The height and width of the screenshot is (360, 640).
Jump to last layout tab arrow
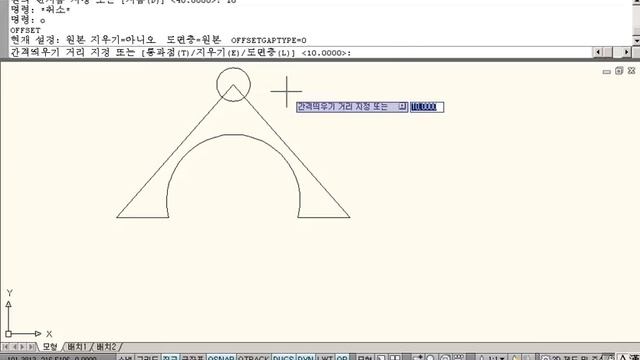pos(31,347)
